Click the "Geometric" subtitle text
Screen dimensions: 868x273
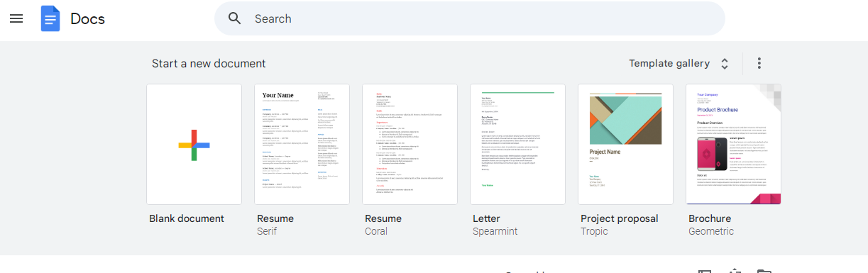[x=711, y=231]
